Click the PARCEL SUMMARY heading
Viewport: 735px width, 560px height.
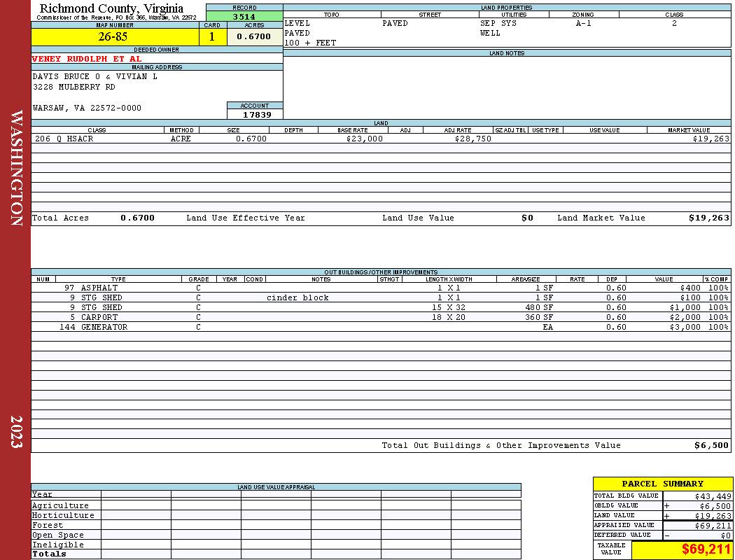click(663, 484)
